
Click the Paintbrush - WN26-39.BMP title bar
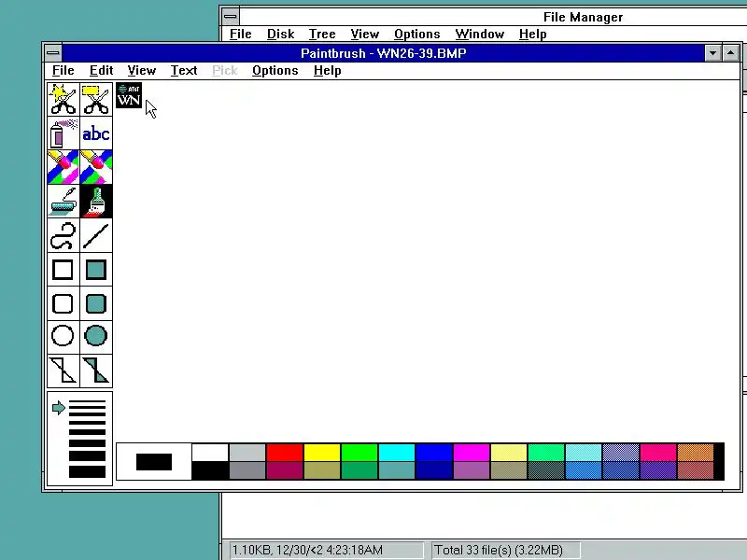[x=383, y=53]
